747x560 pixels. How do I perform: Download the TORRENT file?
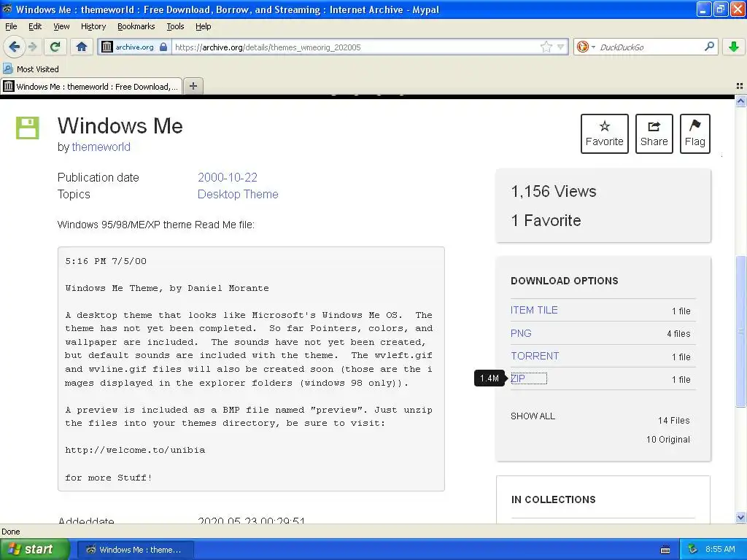pyautogui.click(x=535, y=356)
